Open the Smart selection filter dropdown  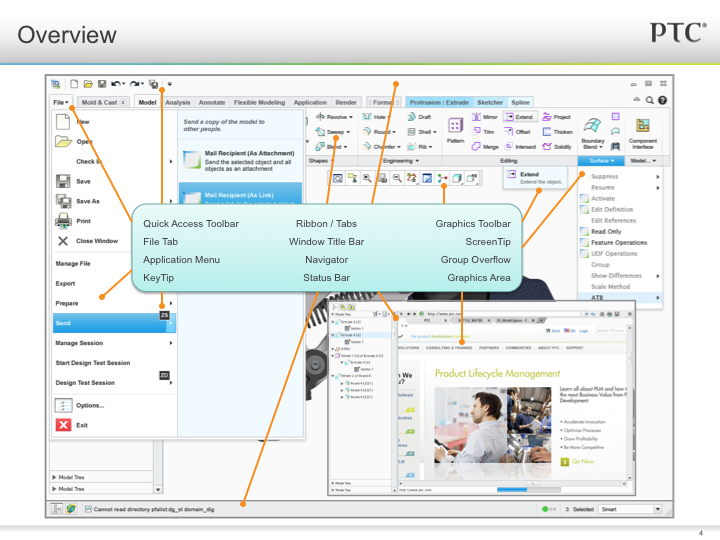(632, 509)
